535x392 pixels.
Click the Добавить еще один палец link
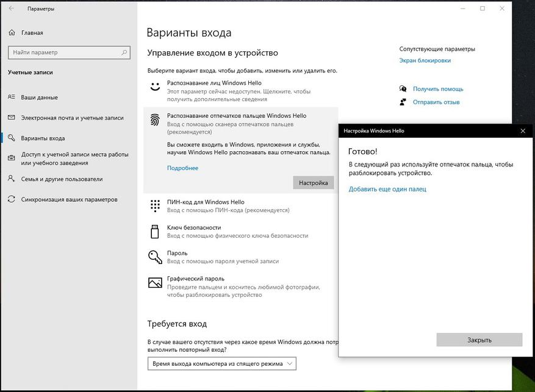point(387,189)
